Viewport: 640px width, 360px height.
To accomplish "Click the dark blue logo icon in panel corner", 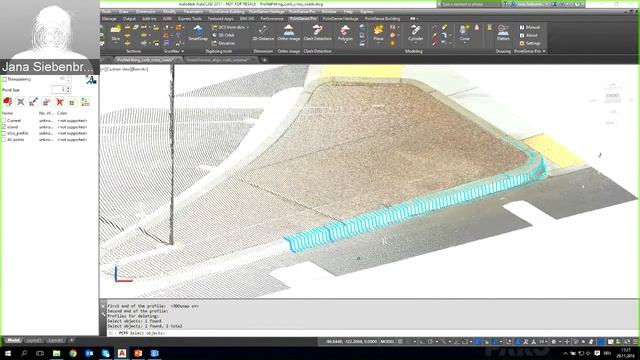I will [91, 80].
